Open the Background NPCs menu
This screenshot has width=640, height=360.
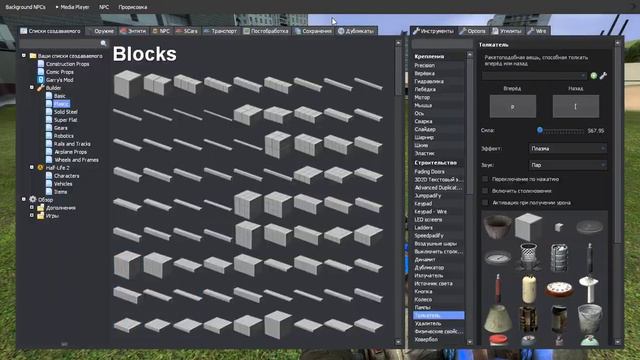click(x=25, y=7)
